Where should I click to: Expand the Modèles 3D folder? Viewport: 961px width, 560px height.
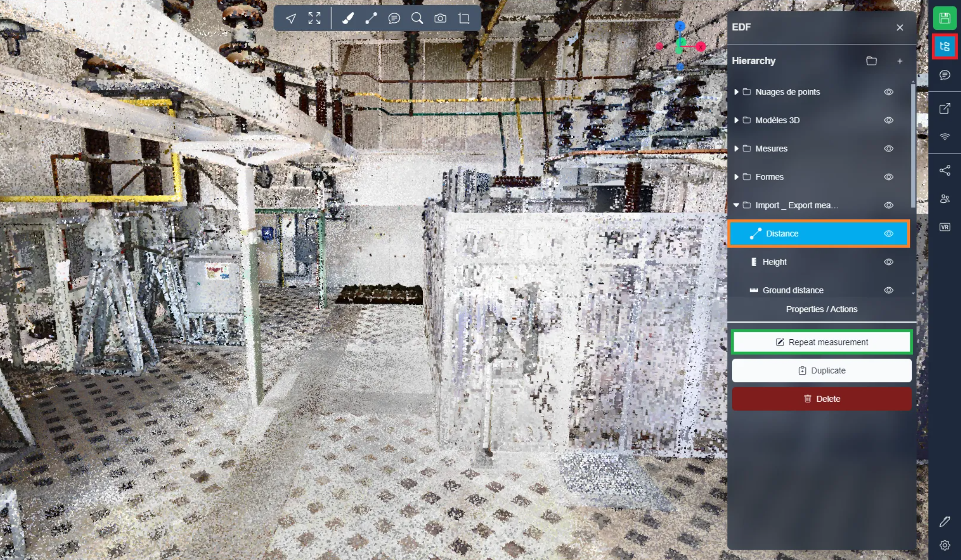click(x=736, y=121)
